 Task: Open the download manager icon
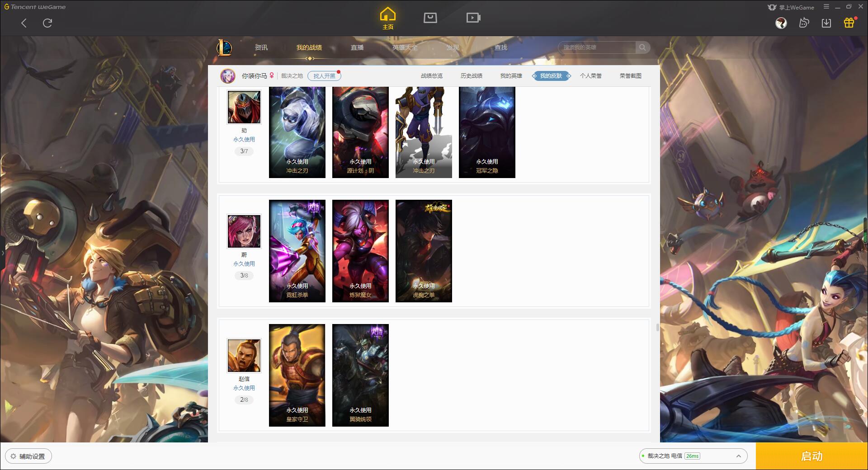point(826,23)
